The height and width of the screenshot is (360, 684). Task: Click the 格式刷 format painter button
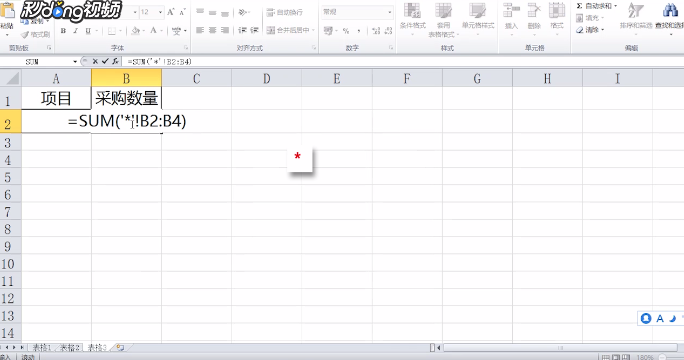36,34
